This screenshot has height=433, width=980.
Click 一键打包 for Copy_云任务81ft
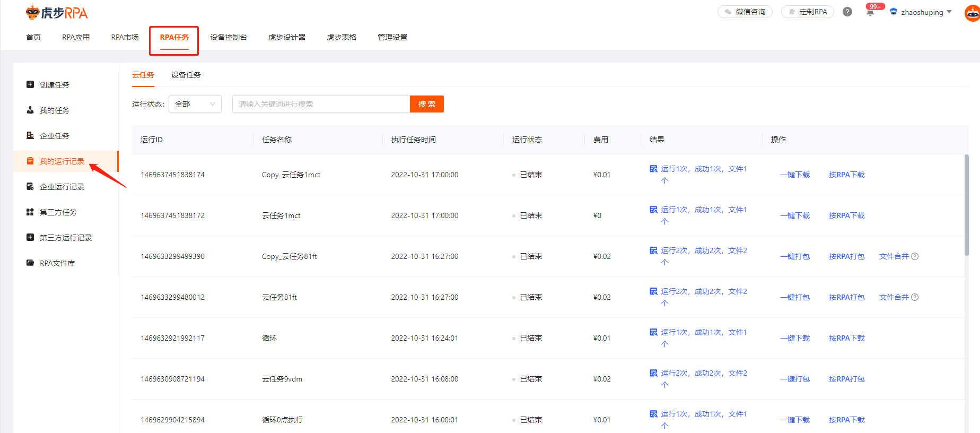[x=795, y=256]
